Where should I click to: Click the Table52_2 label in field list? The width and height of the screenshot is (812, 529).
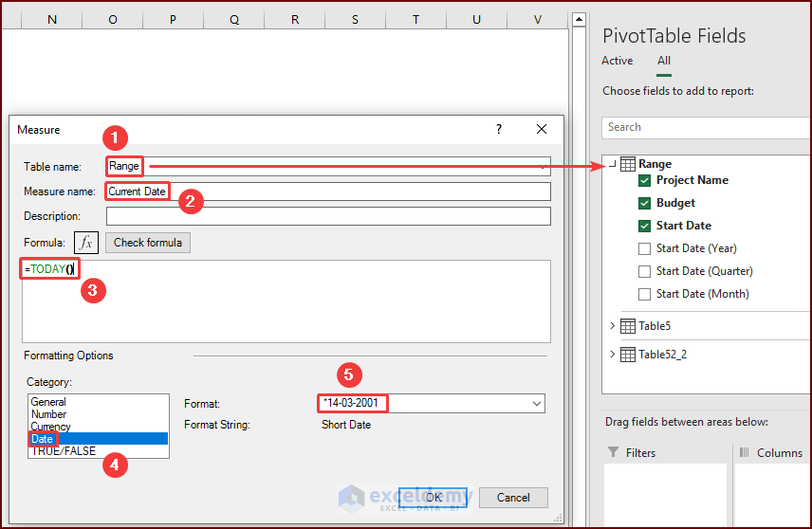pyautogui.click(x=662, y=355)
